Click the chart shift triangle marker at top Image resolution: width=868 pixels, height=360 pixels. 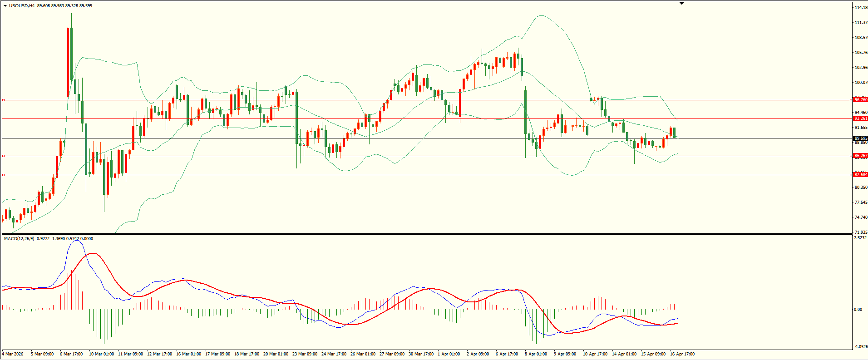[681, 3]
